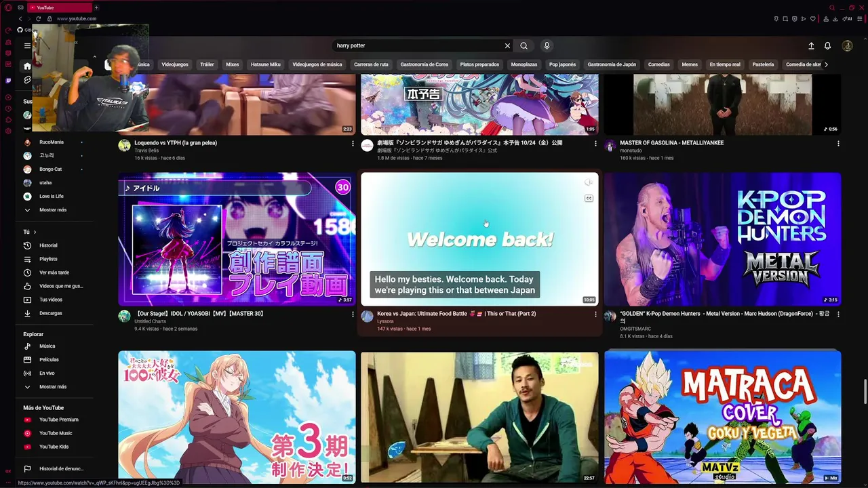
Task: Open a new browser tab with plus
Action: coord(96,7)
